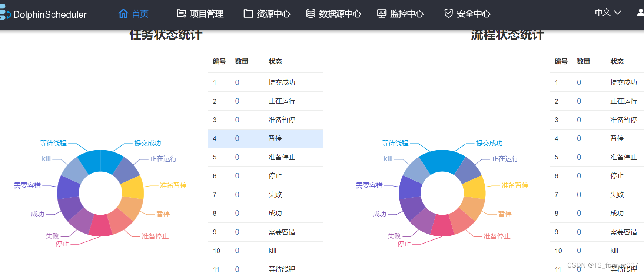Click the folder icon beside 资源中心
Screen dimensions: 644x272
point(248,14)
